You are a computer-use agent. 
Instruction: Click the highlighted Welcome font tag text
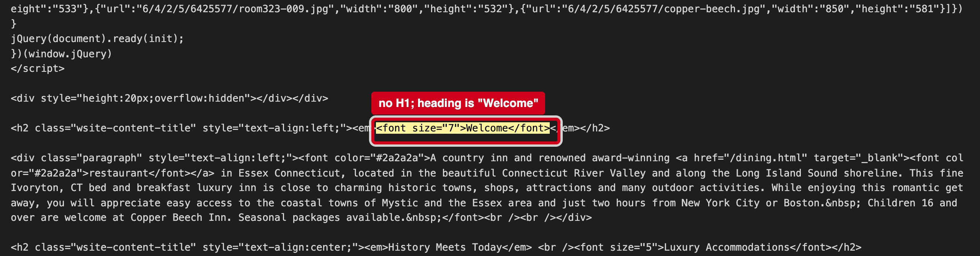[x=462, y=128]
